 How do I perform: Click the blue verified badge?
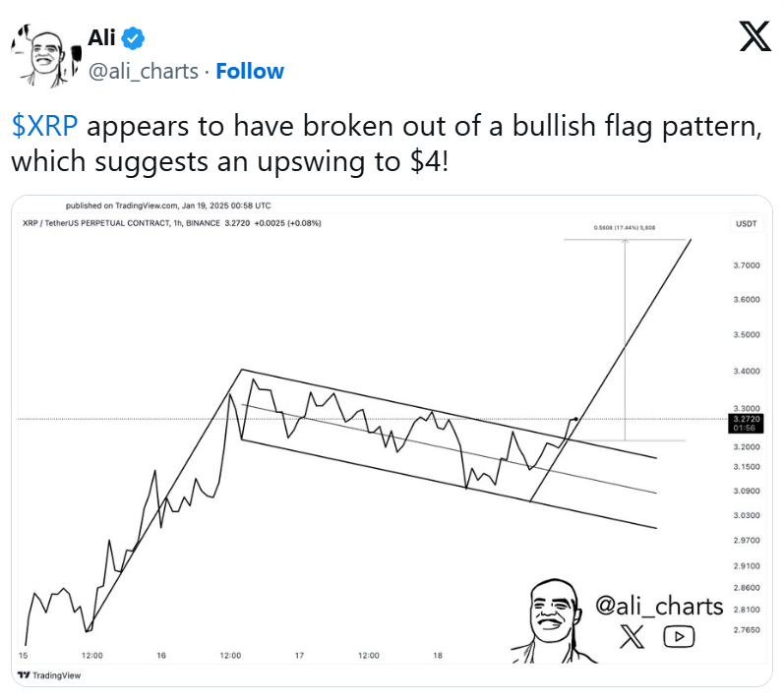click(x=133, y=38)
